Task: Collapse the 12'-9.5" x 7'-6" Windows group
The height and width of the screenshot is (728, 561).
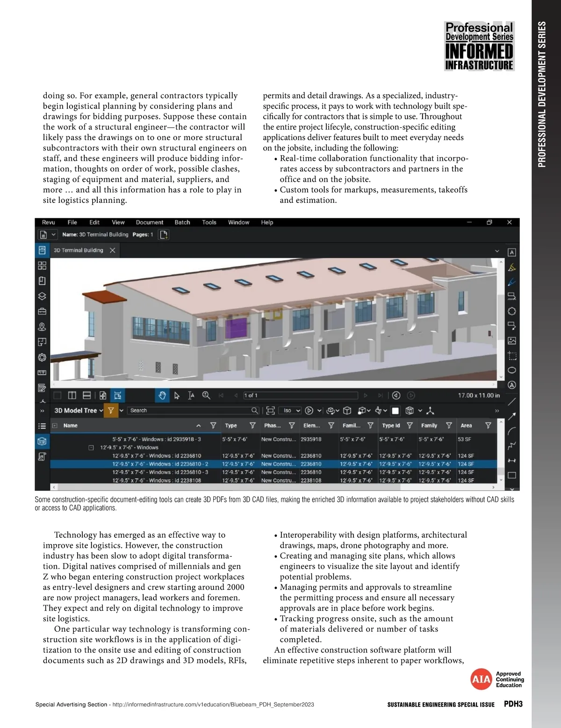Action: (x=91, y=447)
